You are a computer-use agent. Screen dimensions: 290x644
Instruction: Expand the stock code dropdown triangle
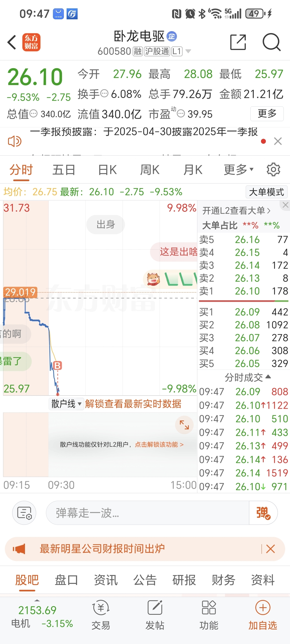[x=188, y=51]
